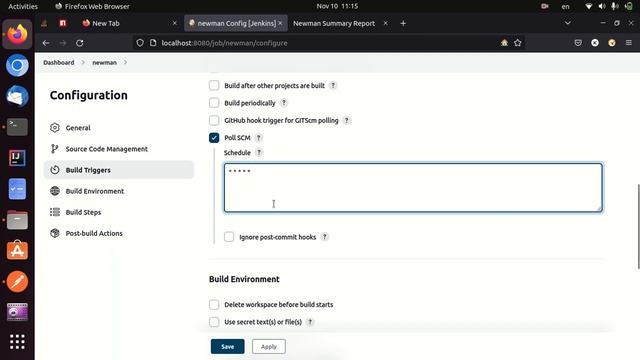Click the shield tracking protection icon
The width and height of the screenshot is (640, 360).
(x=140, y=43)
